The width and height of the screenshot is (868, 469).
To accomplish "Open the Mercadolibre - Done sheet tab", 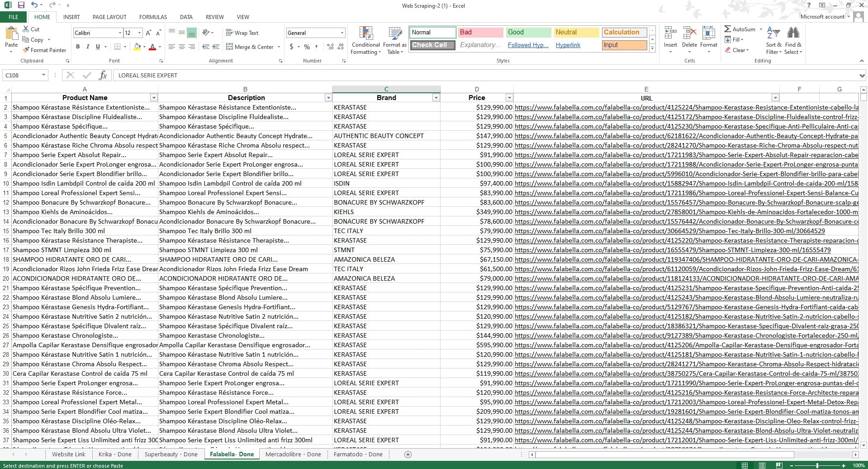I will pyautogui.click(x=293, y=454).
